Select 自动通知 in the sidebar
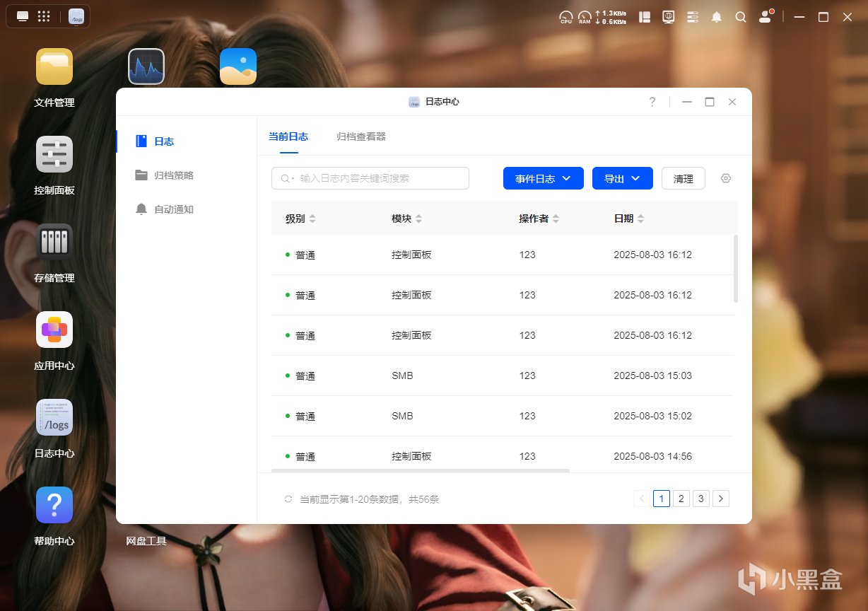Screen dimensions: 868x611 (187, 209)
